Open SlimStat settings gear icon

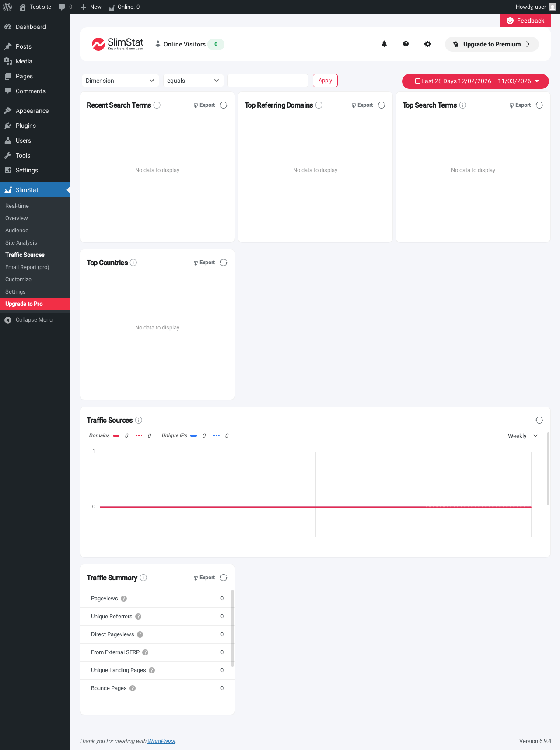[428, 44]
